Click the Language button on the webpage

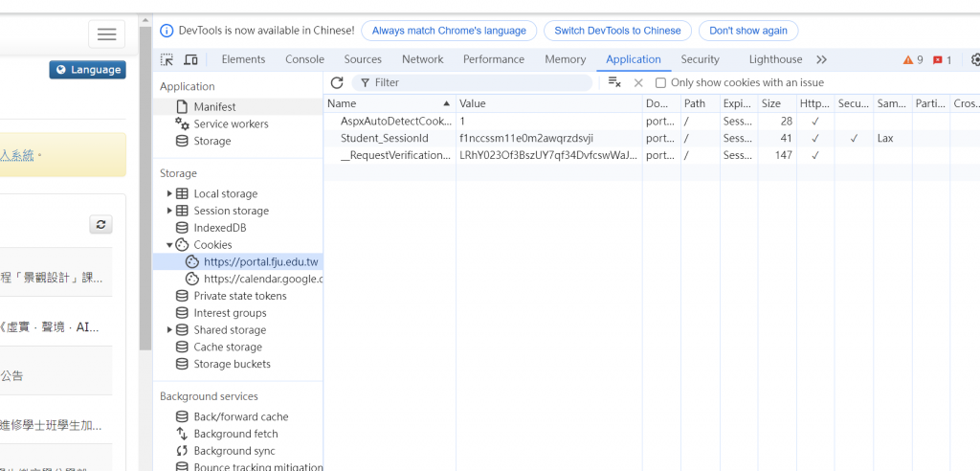click(87, 70)
